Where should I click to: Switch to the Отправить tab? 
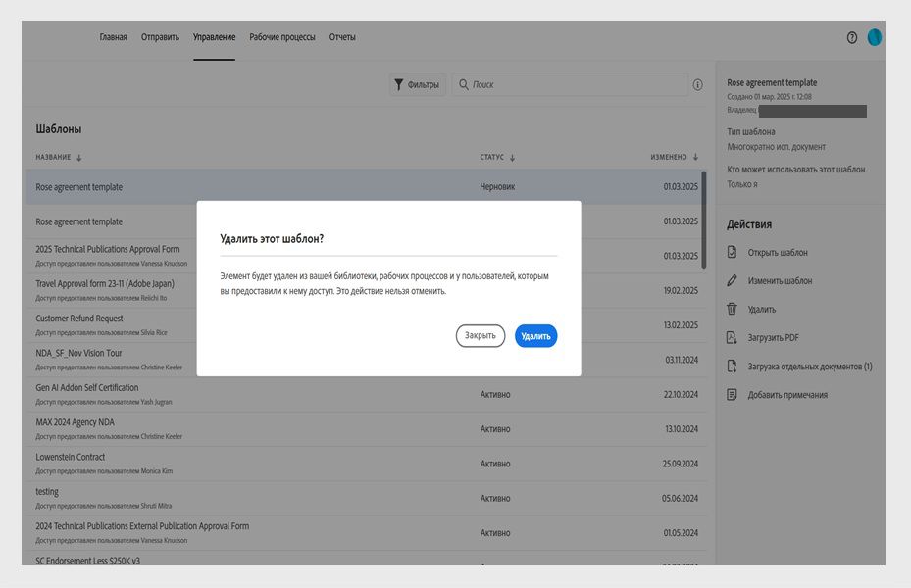[161, 37]
